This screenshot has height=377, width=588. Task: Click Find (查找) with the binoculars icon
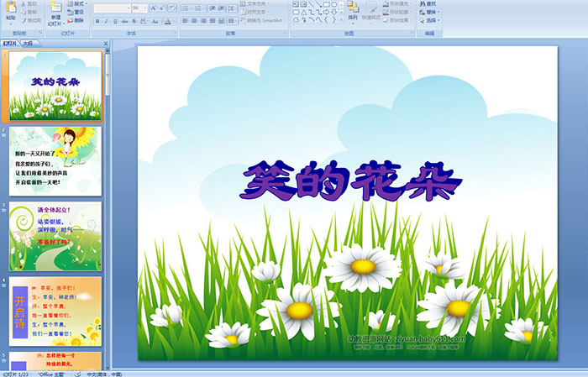click(428, 3)
